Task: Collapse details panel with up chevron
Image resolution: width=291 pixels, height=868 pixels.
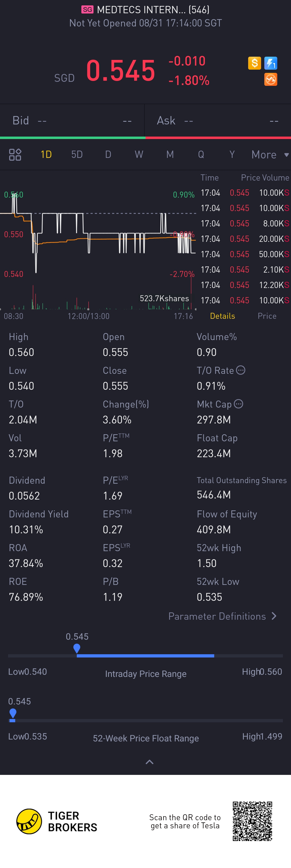Action: [x=149, y=762]
